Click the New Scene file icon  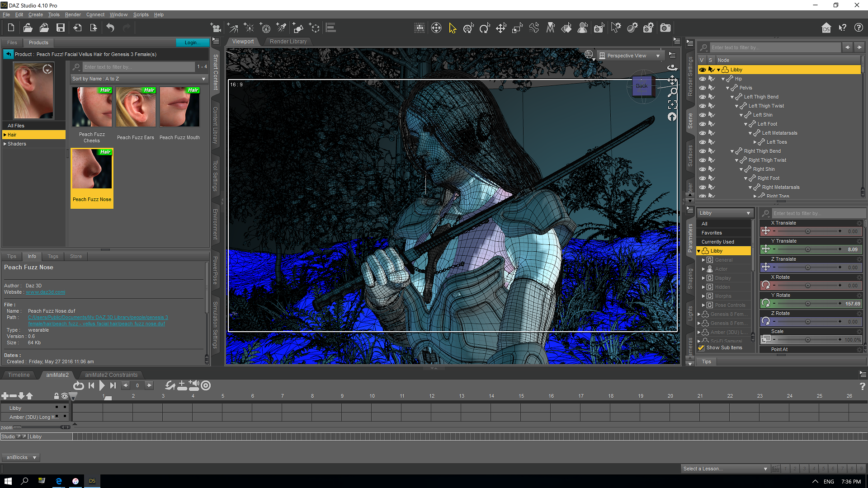[11, 28]
